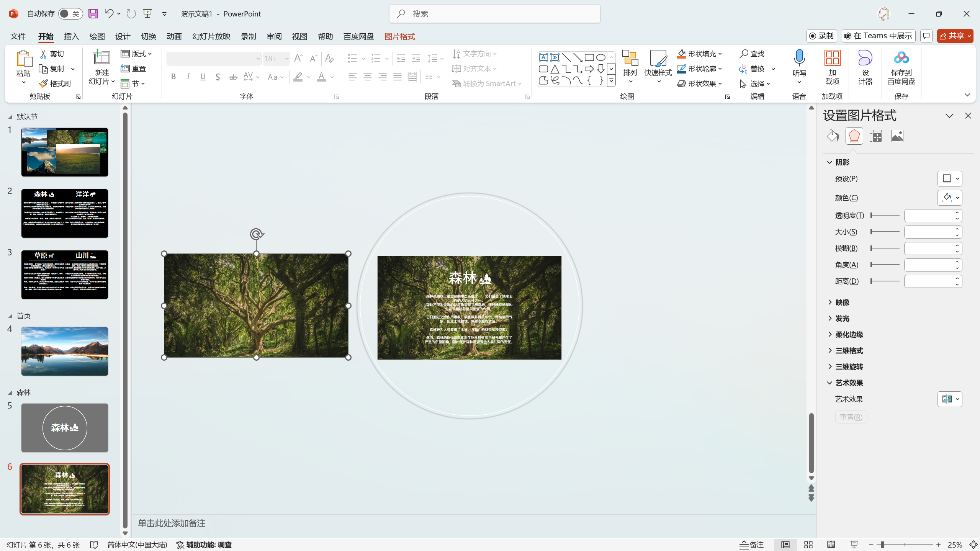Click the Slide Show status bar icon
The height and width of the screenshot is (551, 980).
[x=854, y=544]
